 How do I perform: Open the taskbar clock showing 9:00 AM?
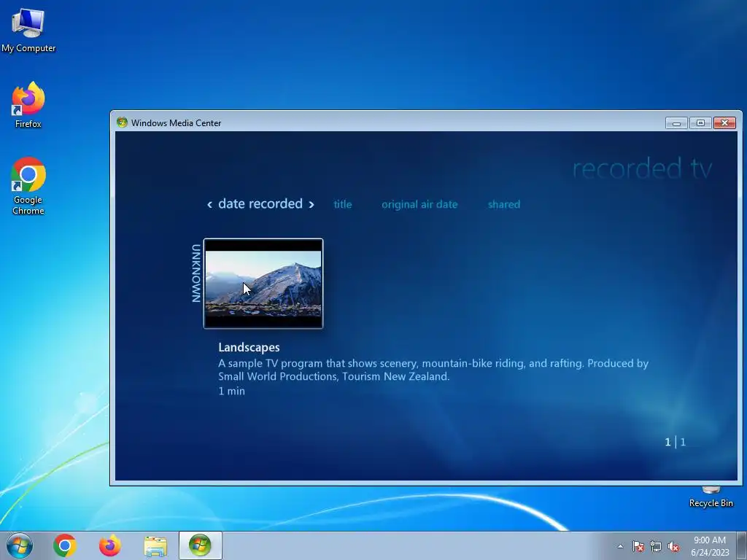tap(710, 546)
